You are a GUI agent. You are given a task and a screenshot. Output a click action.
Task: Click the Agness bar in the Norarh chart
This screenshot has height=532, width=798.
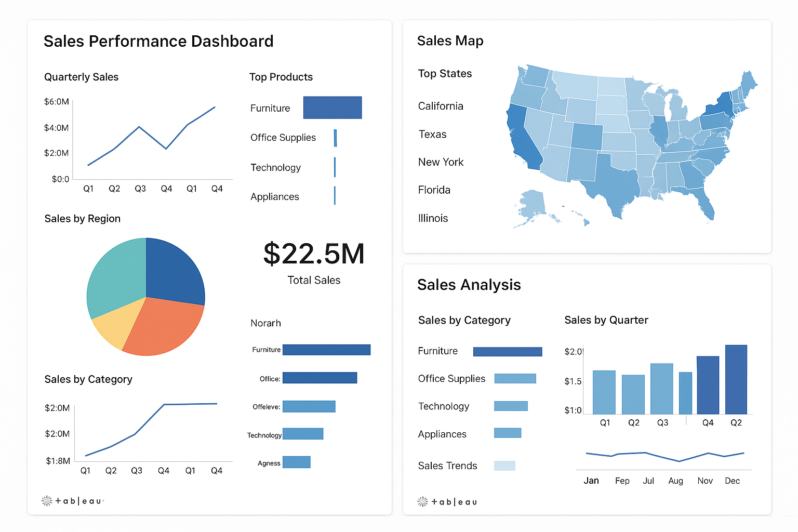click(x=296, y=462)
